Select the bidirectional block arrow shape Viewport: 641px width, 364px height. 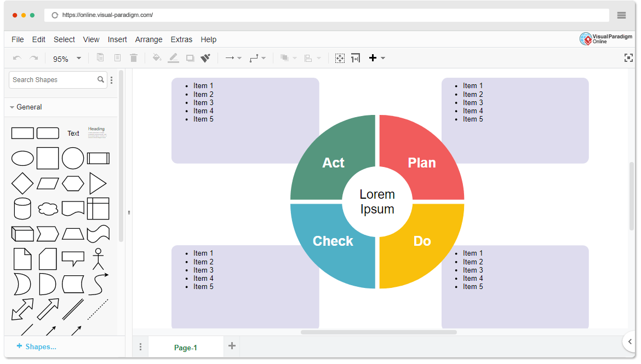coord(22,309)
